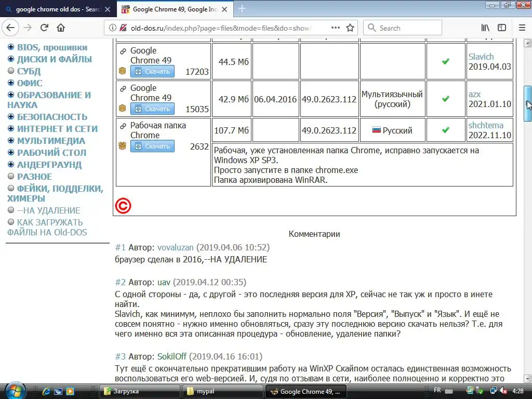532x399 pixels.
Task: Toggle the sidebar view icon
Action: pyautogui.click(x=502, y=28)
